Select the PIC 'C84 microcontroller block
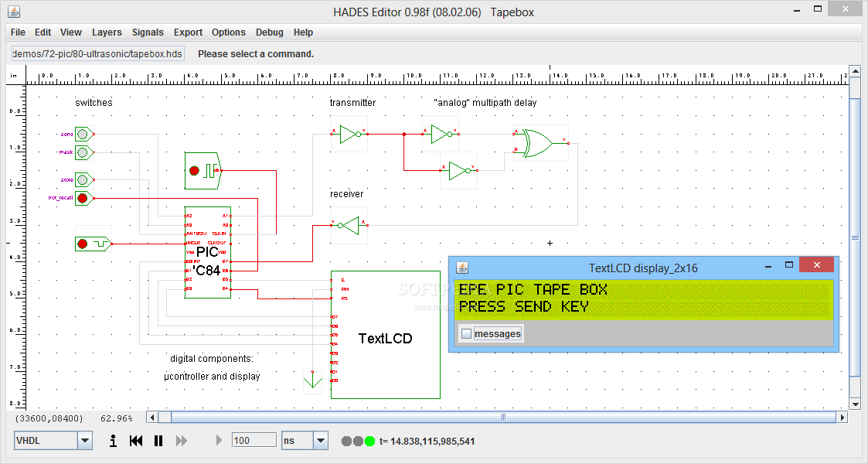Viewport: 868px width, 464px height. click(208, 252)
